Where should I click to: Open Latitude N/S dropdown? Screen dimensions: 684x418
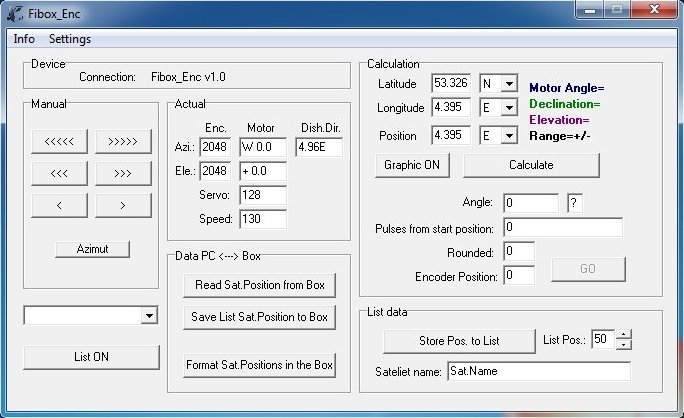509,84
